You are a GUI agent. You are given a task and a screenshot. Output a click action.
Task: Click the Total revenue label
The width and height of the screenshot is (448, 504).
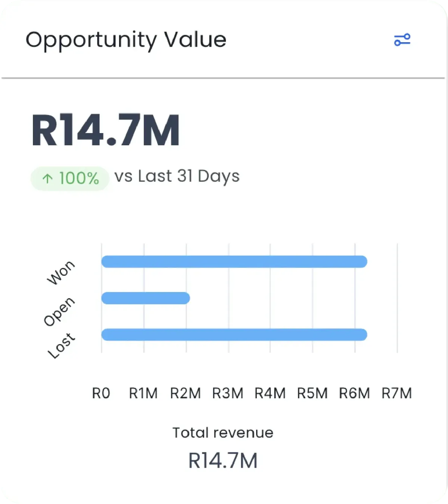tap(223, 433)
